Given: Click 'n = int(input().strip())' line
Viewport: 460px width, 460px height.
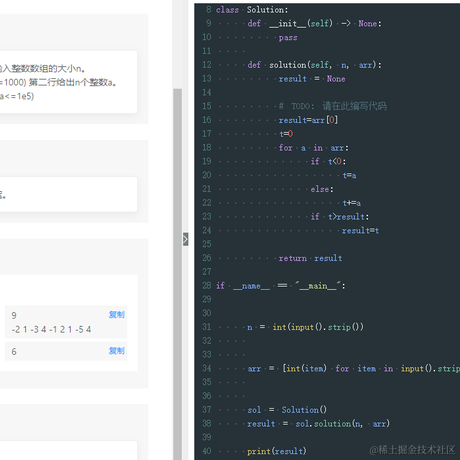Looking at the screenshot, I should 305,327.
